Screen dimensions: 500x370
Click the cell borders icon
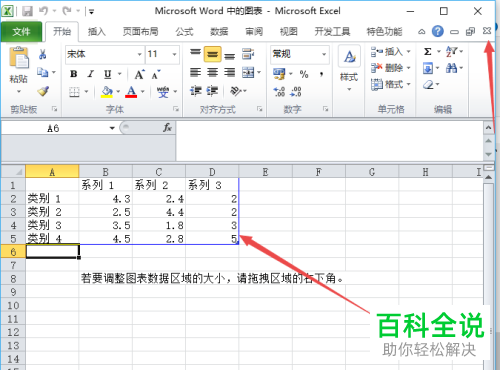[74, 92]
